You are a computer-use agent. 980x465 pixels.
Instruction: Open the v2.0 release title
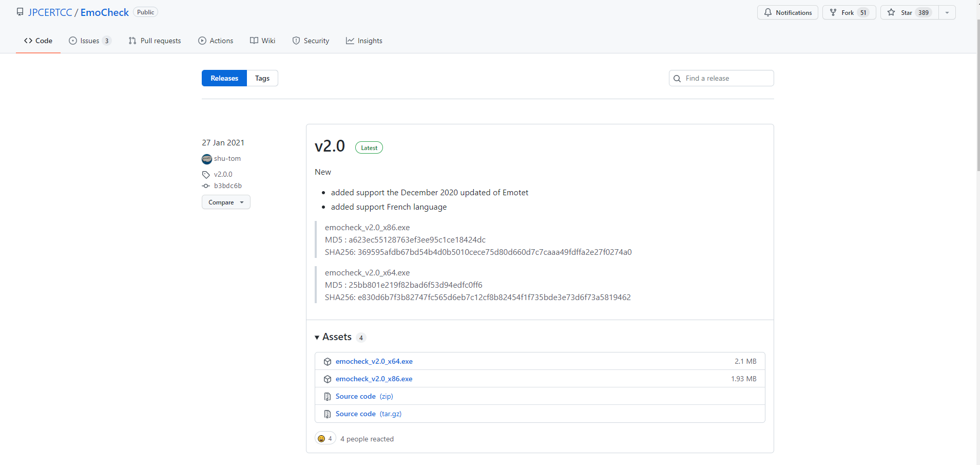(330, 146)
